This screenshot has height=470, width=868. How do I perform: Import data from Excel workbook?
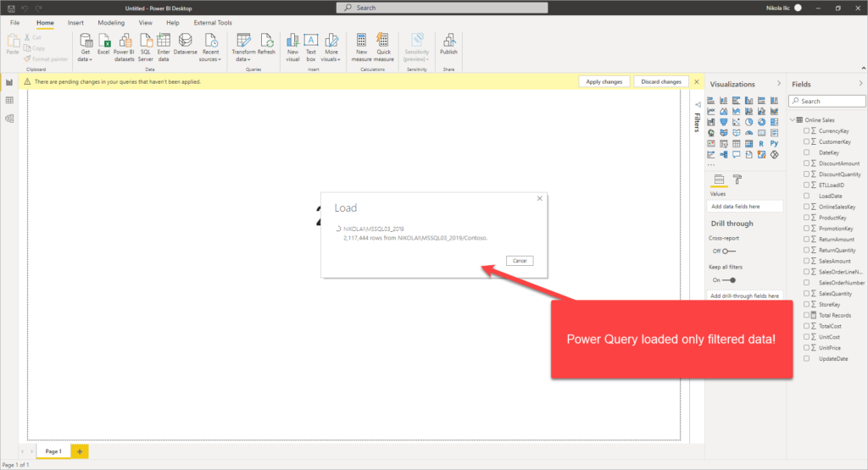pyautogui.click(x=103, y=44)
